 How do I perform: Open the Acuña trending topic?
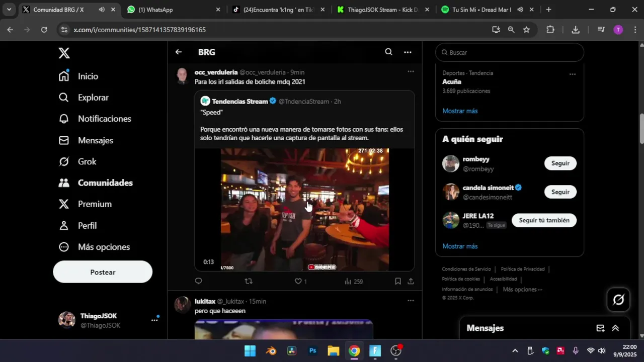[452, 81]
